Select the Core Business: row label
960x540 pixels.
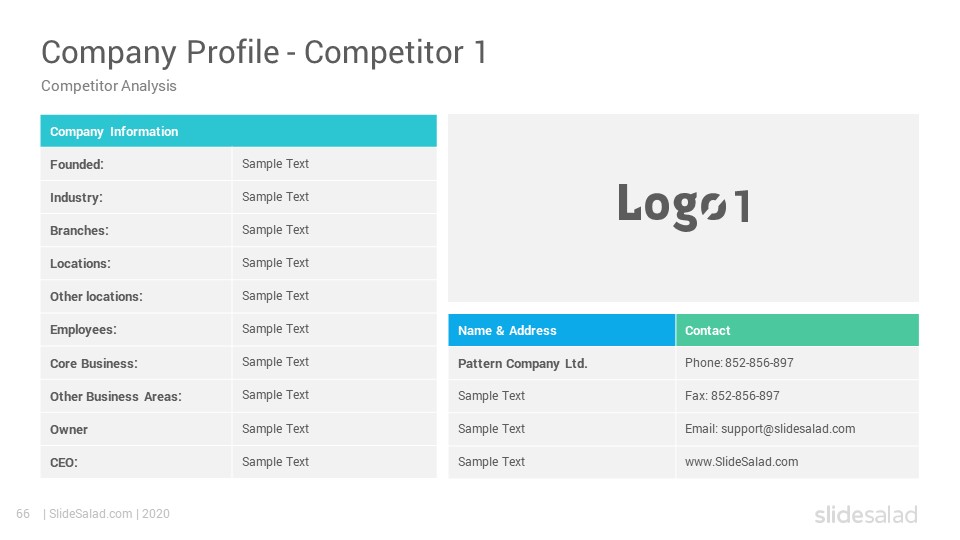[x=94, y=364]
